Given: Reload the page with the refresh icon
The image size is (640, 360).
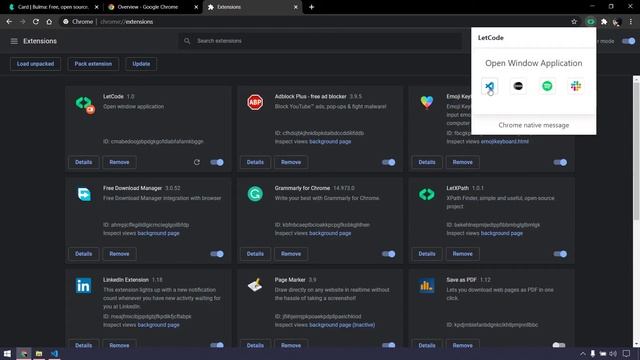Looking at the screenshot, I should pos(36,22).
